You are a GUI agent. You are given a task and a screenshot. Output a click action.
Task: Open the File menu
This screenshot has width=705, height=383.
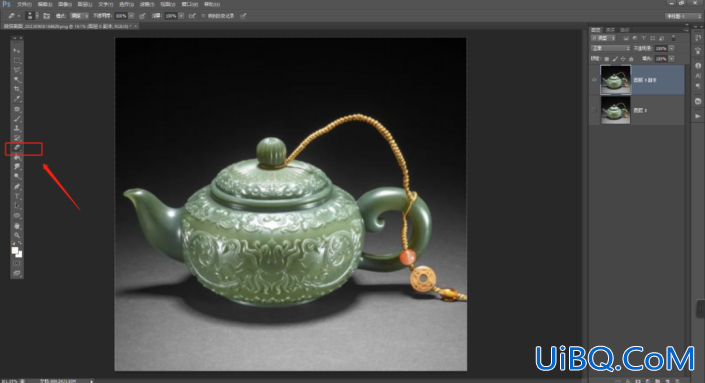pos(24,4)
